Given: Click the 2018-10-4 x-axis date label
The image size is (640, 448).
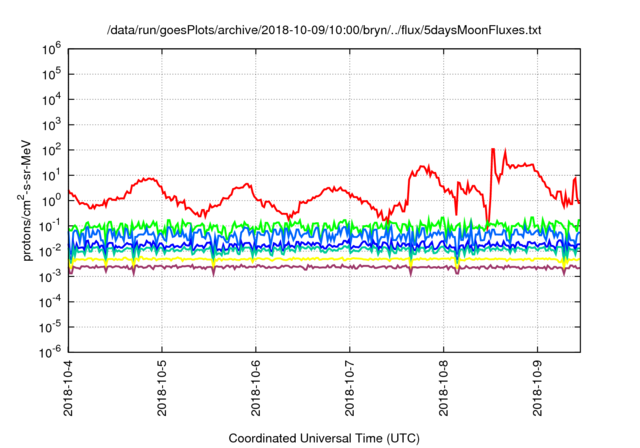Looking at the screenshot, I should (x=68, y=388).
